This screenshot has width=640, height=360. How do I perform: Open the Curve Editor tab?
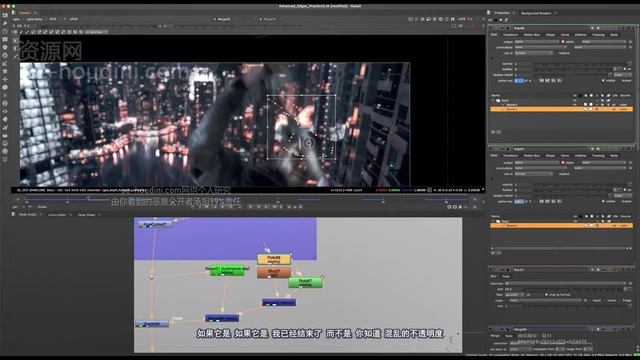tap(57, 215)
